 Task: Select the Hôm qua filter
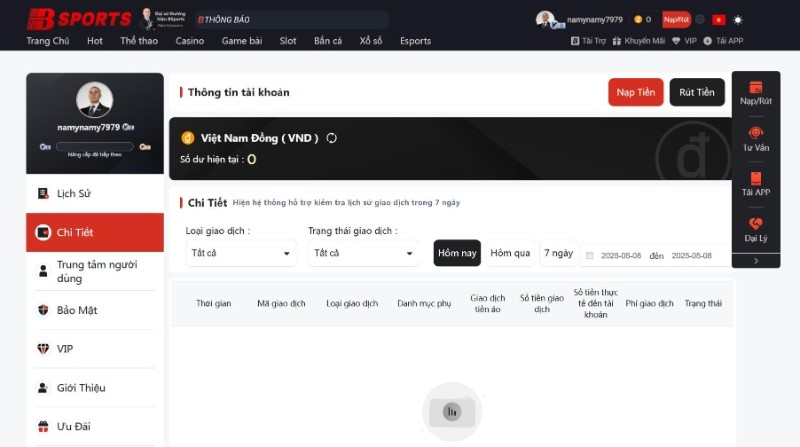click(x=510, y=253)
